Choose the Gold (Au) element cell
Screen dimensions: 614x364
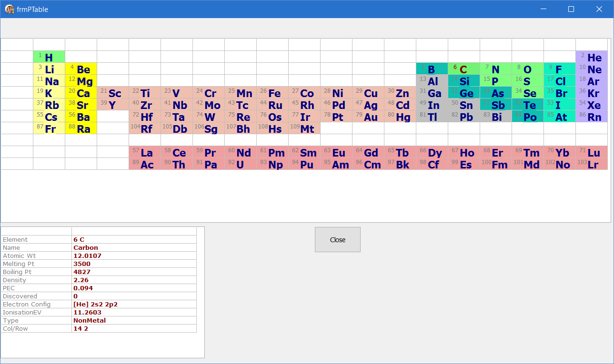(x=368, y=117)
